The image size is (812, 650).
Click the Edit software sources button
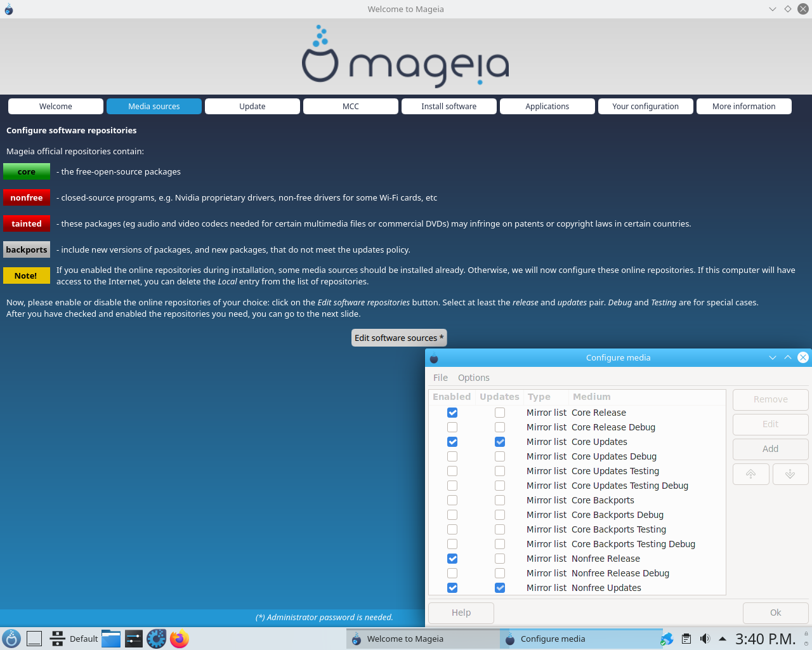click(399, 338)
